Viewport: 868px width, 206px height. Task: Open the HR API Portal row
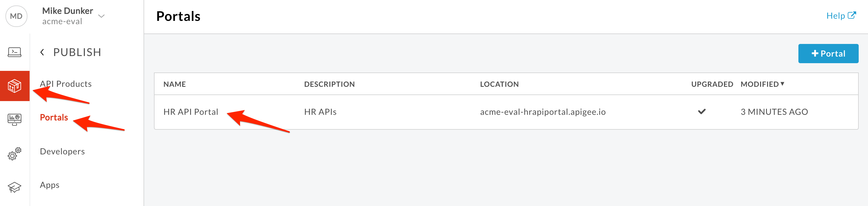pos(506,112)
